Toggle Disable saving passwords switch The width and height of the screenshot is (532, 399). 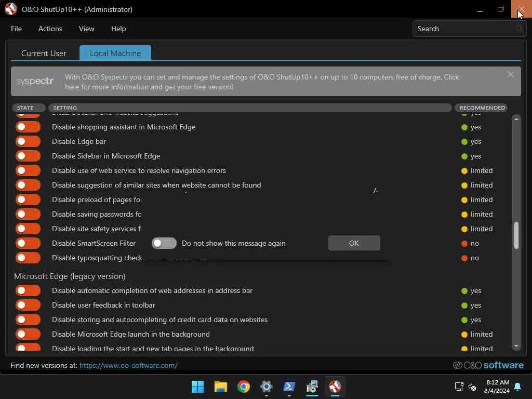(x=28, y=214)
